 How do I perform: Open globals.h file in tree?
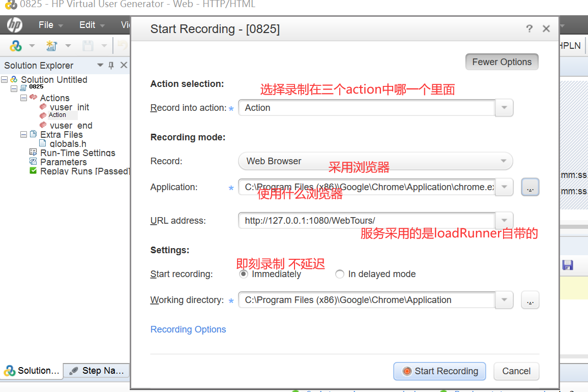68,144
